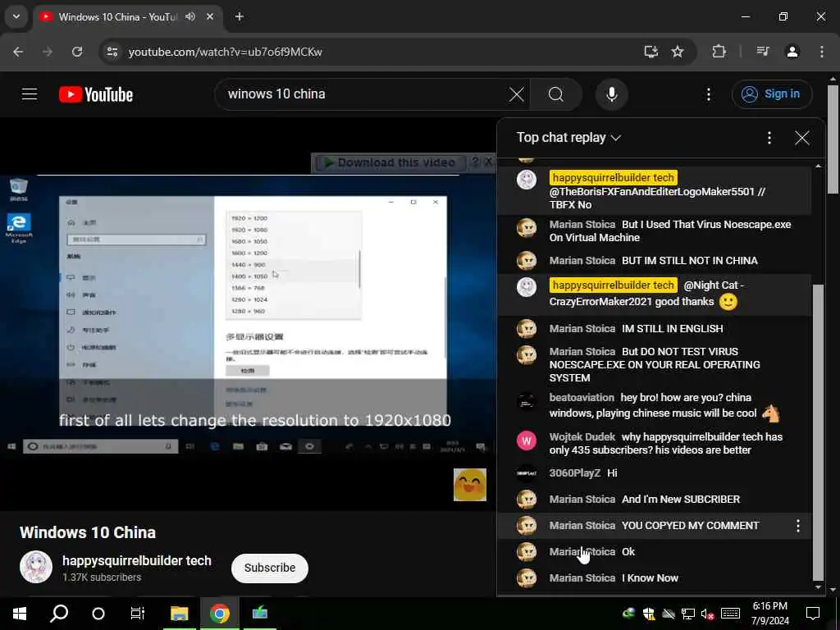840x630 pixels.
Task: Click the Subscribe button
Action: click(x=269, y=568)
